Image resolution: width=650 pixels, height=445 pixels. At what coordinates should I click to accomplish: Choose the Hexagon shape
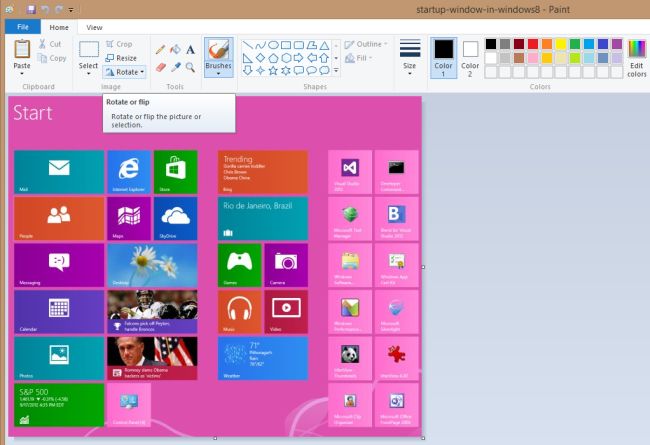coord(286,58)
